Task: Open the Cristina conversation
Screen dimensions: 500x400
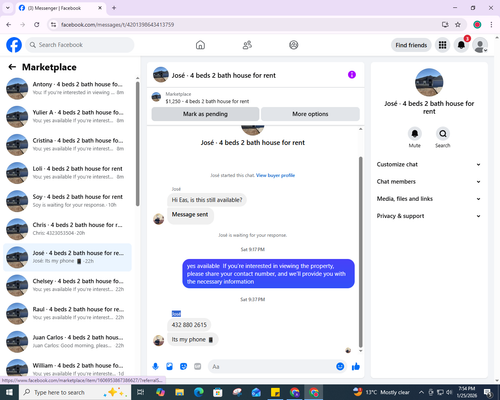Action: coord(67,145)
